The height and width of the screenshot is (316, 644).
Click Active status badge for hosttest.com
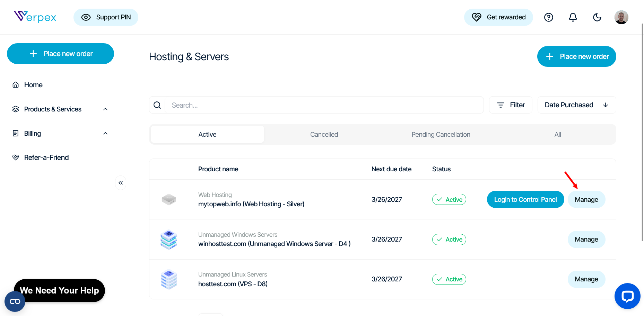tap(449, 279)
